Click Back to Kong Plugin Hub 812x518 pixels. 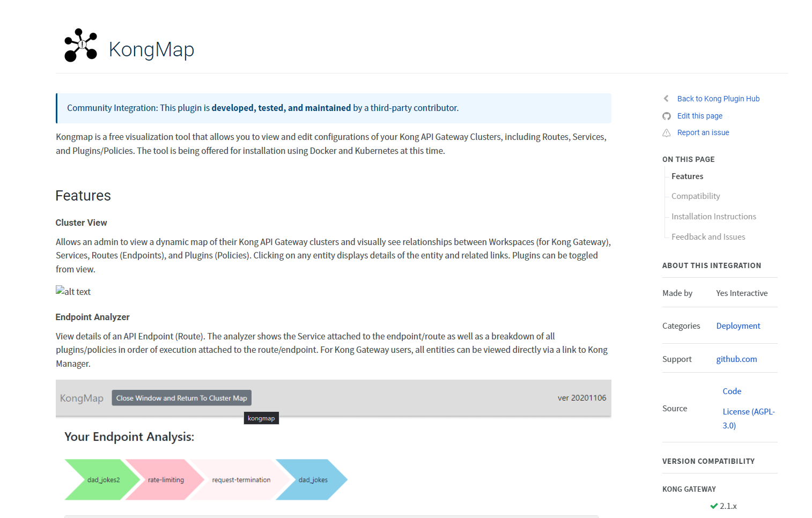(718, 98)
